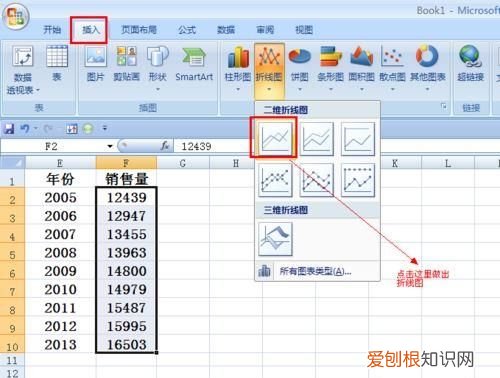Click cell with value 12947

126,216
